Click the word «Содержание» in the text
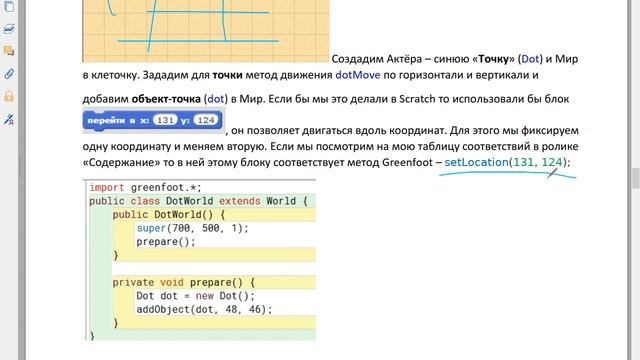The image size is (640, 360). point(122,162)
